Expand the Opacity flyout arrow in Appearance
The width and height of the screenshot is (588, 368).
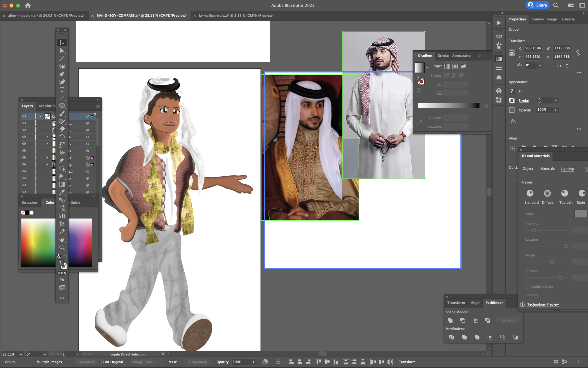[x=556, y=110]
